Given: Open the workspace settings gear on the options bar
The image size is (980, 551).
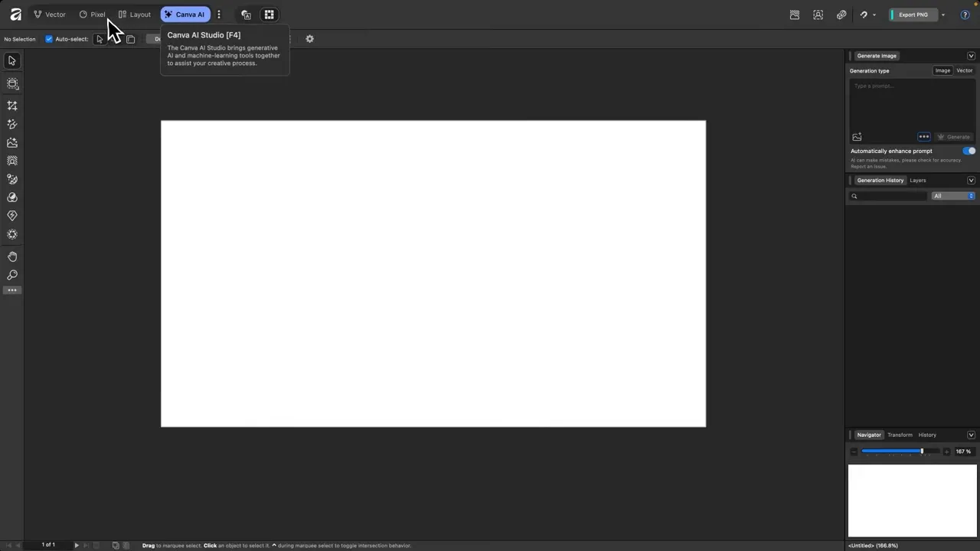Looking at the screenshot, I should tap(309, 38).
